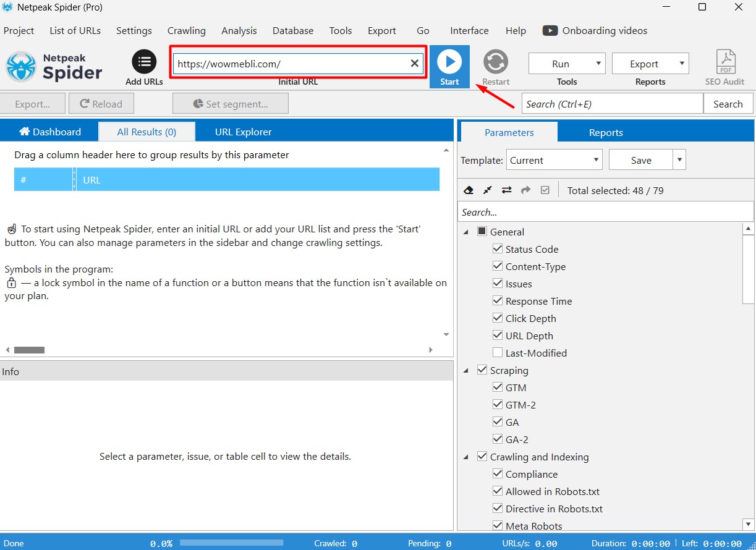Open the Export reports dropdown
Screen dimensions: 756x550
[x=650, y=64]
